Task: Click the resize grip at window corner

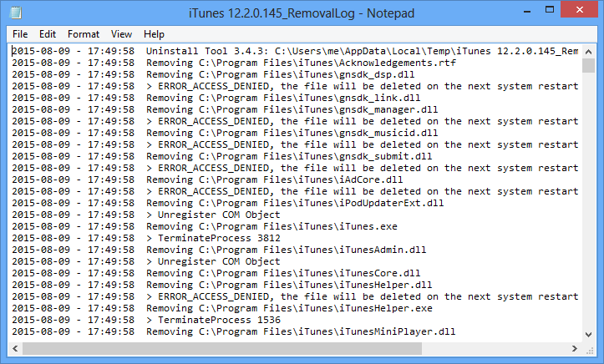Action: pos(589,349)
